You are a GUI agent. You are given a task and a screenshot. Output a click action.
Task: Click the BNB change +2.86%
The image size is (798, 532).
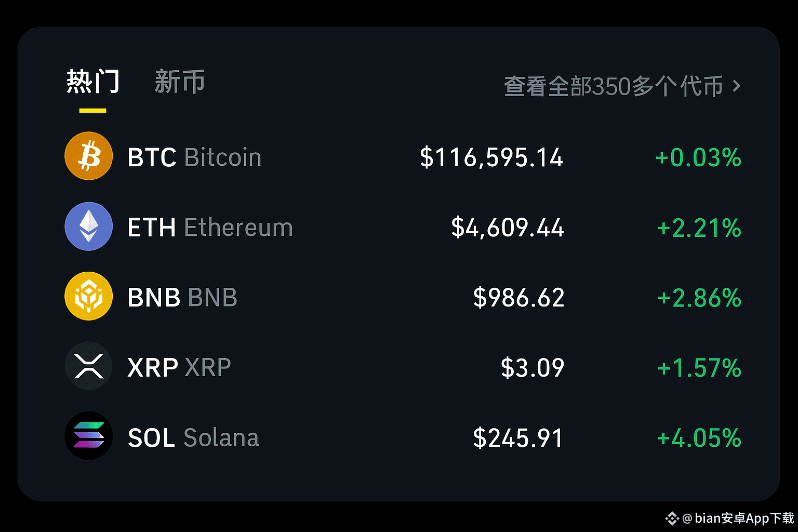pos(699,298)
